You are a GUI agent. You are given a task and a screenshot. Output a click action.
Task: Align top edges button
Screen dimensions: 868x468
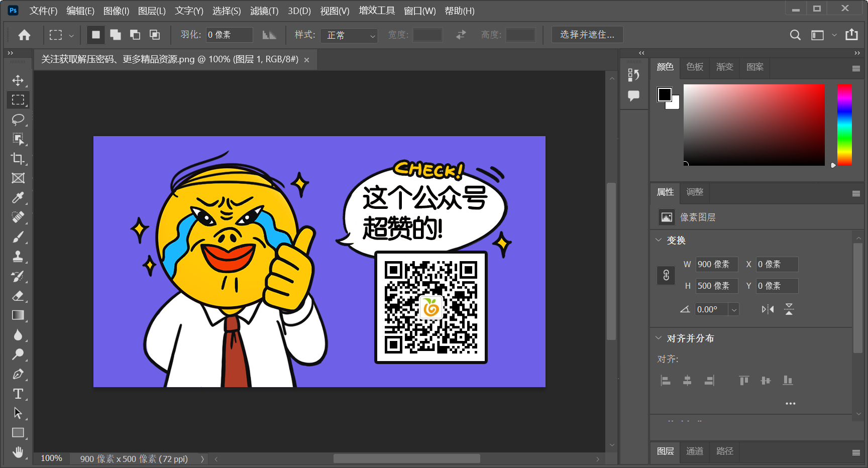[744, 381]
